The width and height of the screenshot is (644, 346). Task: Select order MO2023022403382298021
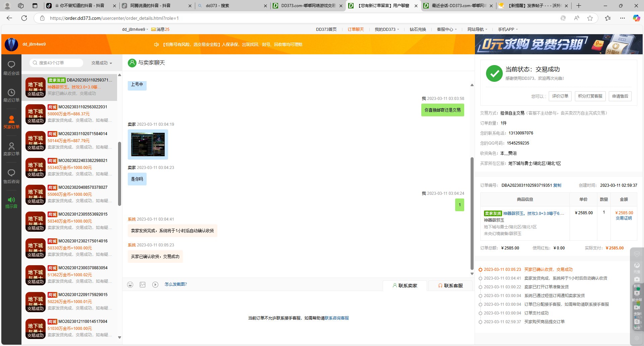69,168
